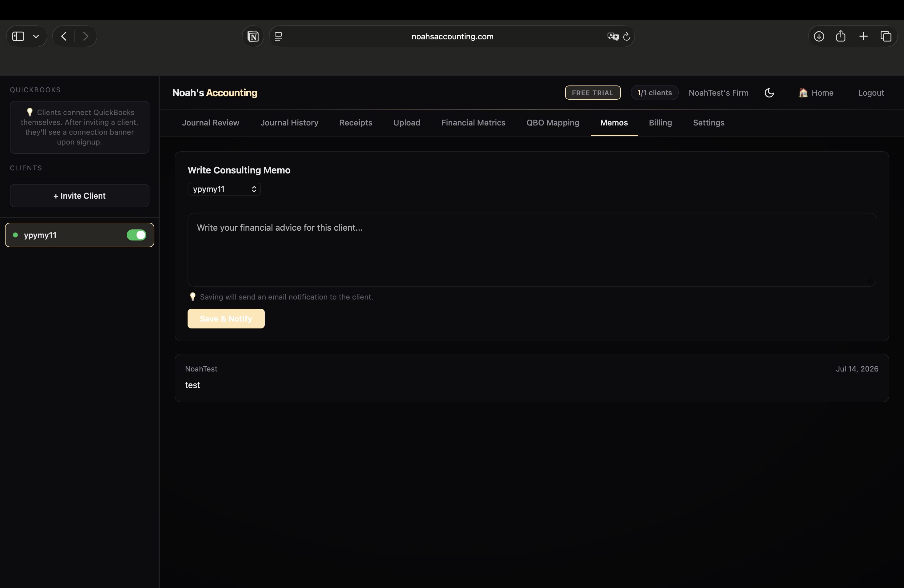This screenshot has height=588, width=904.
Task: Expand sidebar options chevron
Action: point(36,37)
